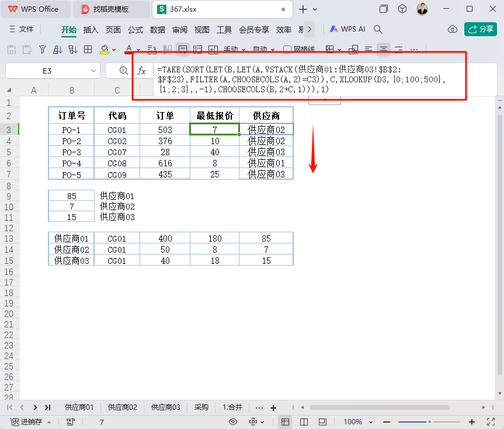Click the search magnifier icon
The width and height of the screenshot is (504, 429).
378,29
